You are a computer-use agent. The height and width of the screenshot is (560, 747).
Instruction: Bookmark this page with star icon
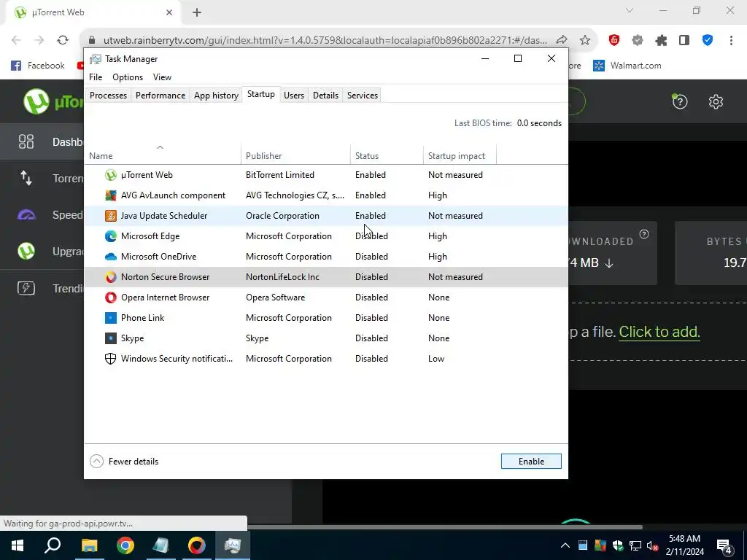click(x=585, y=41)
